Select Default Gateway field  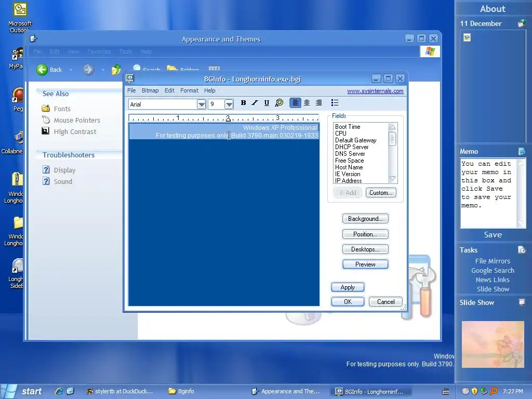tap(355, 140)
